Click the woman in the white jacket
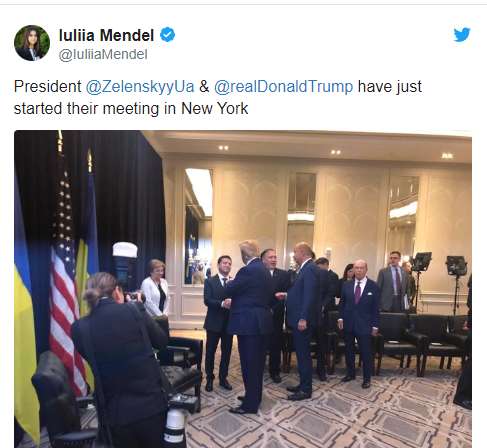487x448 pixels. coord(156,290)
